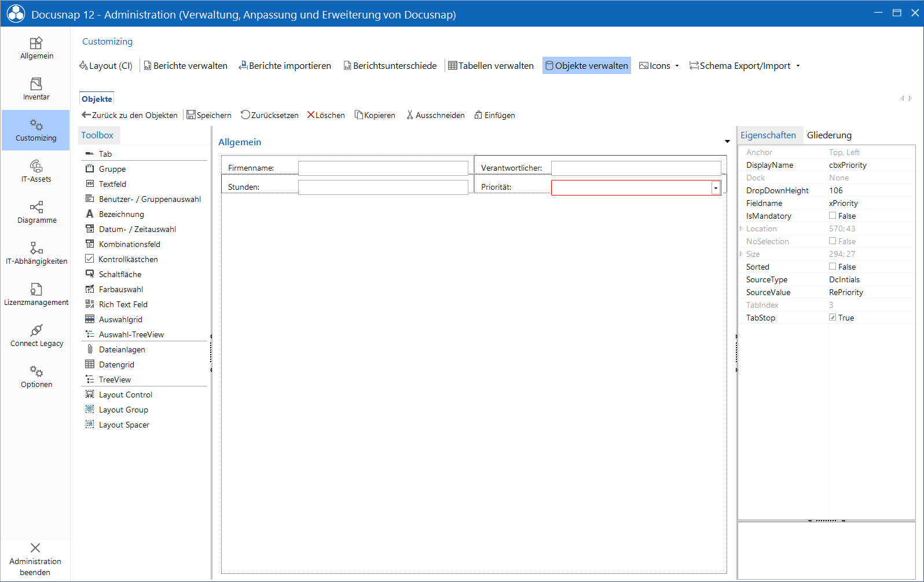Click the Firmenname input field
Image resolution: width=924 pixels, height=582 pixels.
383,168
